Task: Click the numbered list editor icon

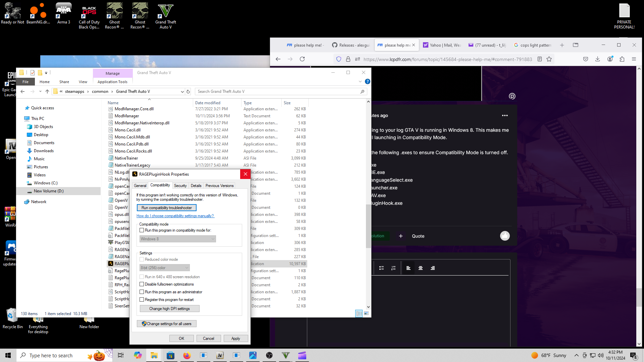Action: click(x=393, y=268)
